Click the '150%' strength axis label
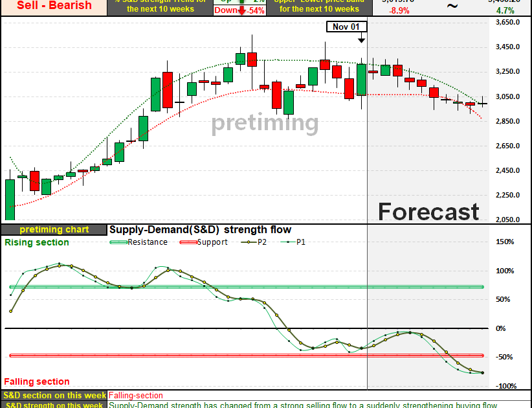532x408 pixels. (x=505, y=242)
